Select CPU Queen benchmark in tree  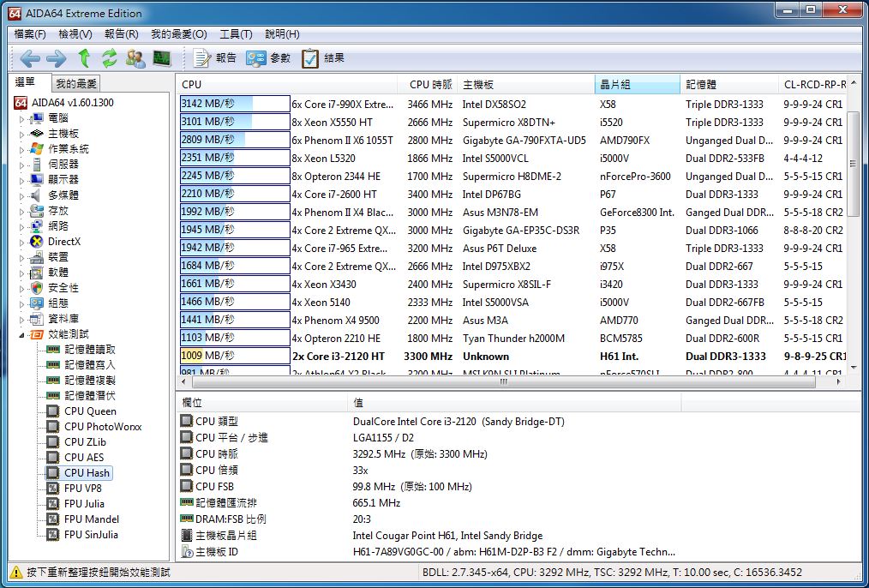[x=90, y=411]
